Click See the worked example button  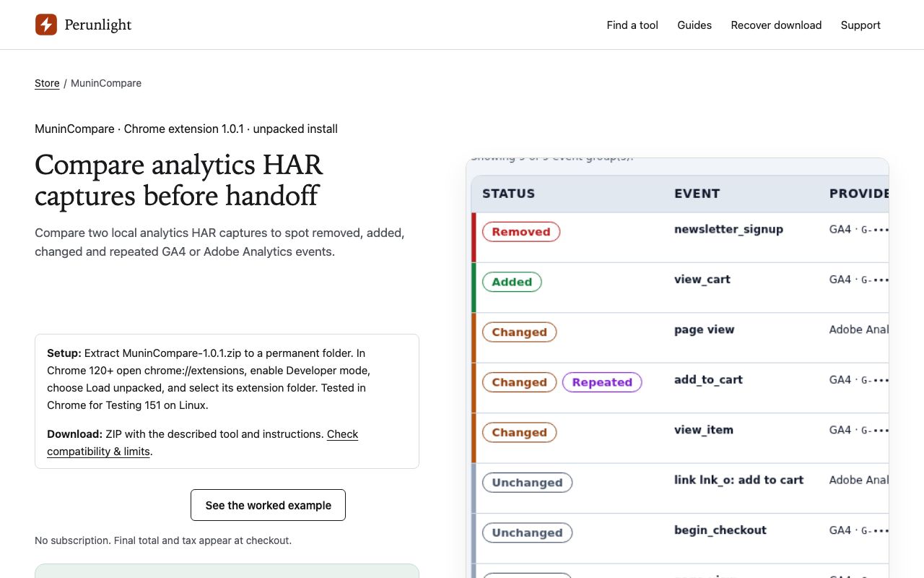tap(268, 505)
